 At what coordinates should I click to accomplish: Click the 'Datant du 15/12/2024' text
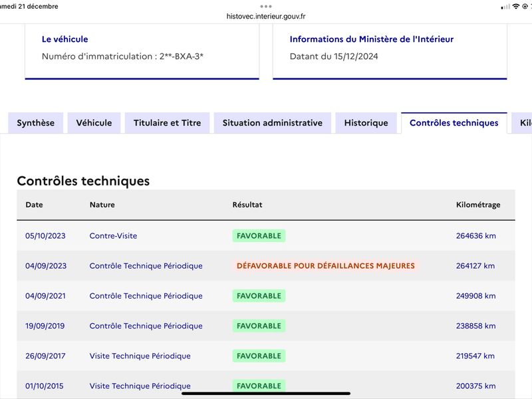click(334, 57)
